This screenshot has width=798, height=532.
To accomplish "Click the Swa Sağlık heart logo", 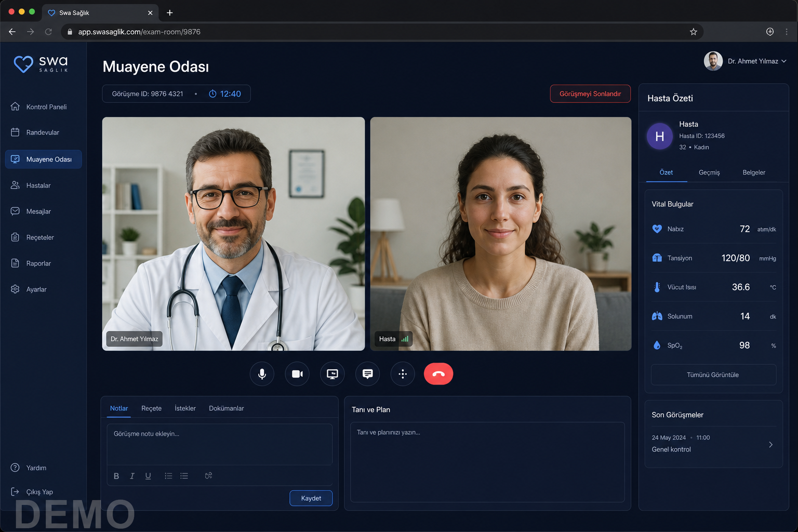I will pyautogui.click(x=23, y=64).
